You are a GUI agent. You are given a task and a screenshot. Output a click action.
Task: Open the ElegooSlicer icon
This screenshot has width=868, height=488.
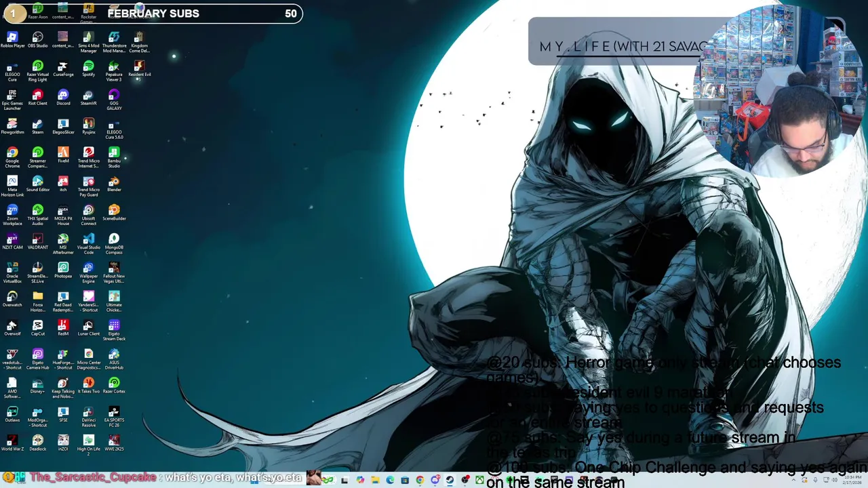click(63, 127)
